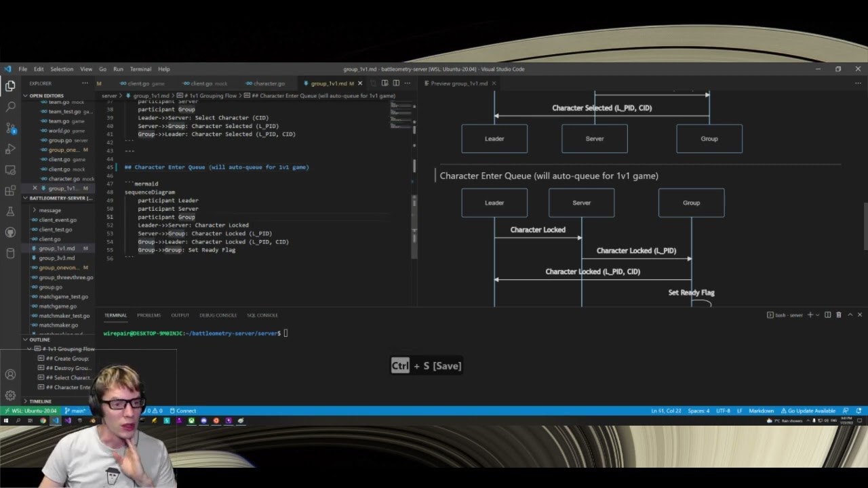Open the Manage gear icon

pyautogui.click(x=10, y=395)
